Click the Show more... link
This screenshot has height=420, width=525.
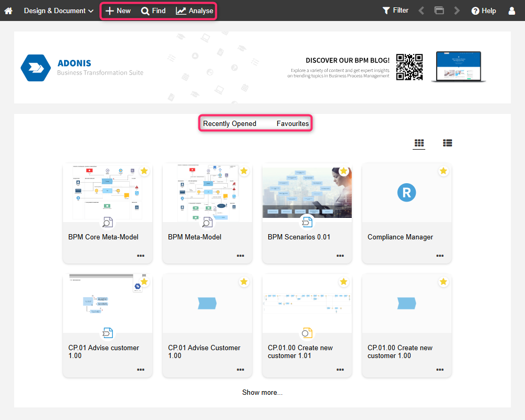[262, 392]
